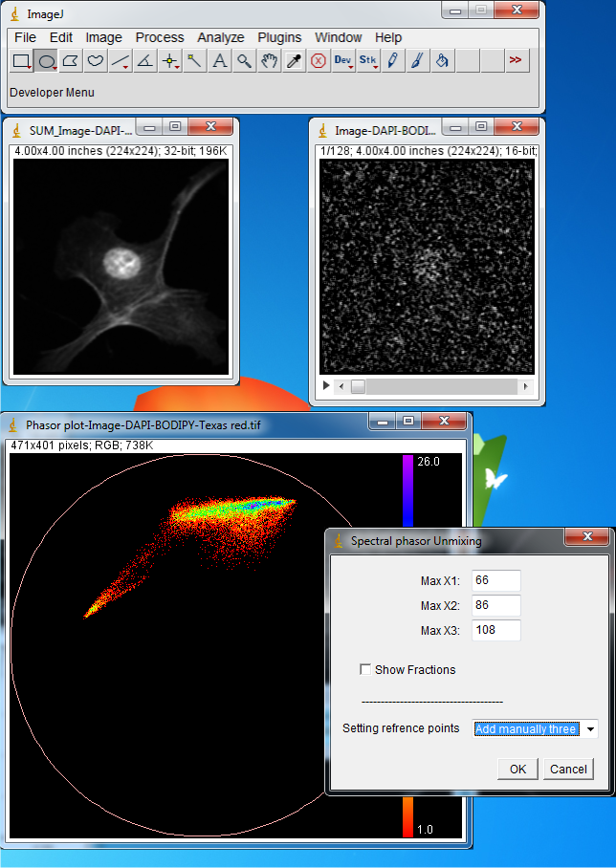Maximize the Phasor plot window
616x868 pixels.
click(x=408, y=421)
